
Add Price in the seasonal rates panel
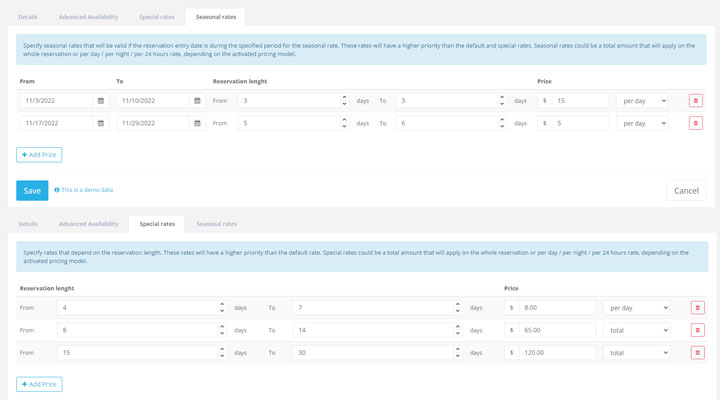39,155
